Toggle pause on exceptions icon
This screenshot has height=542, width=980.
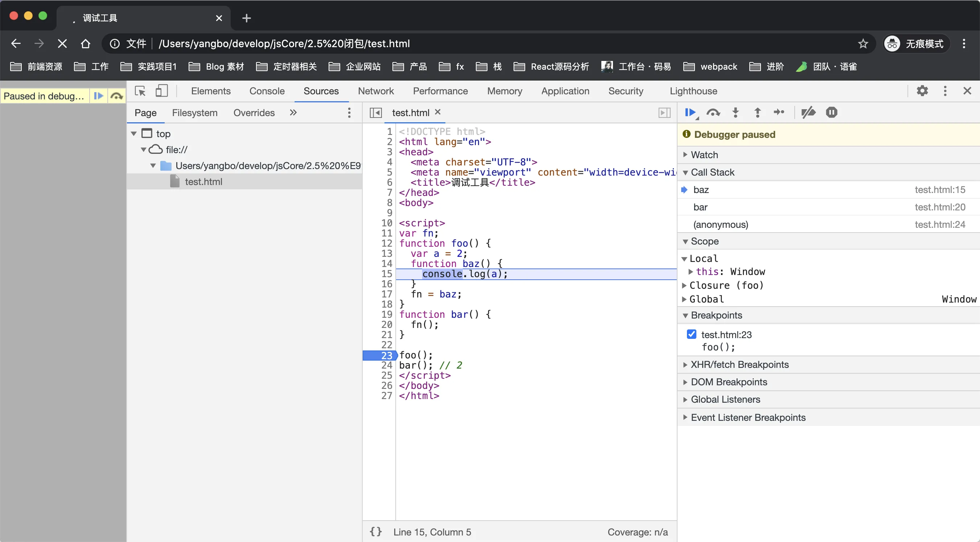[831, 113]
